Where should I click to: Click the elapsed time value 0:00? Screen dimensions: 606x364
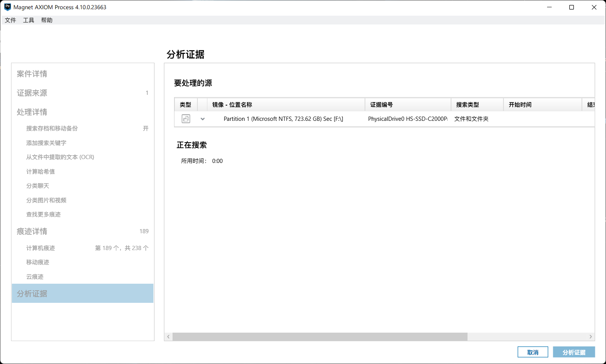point(217,161)
